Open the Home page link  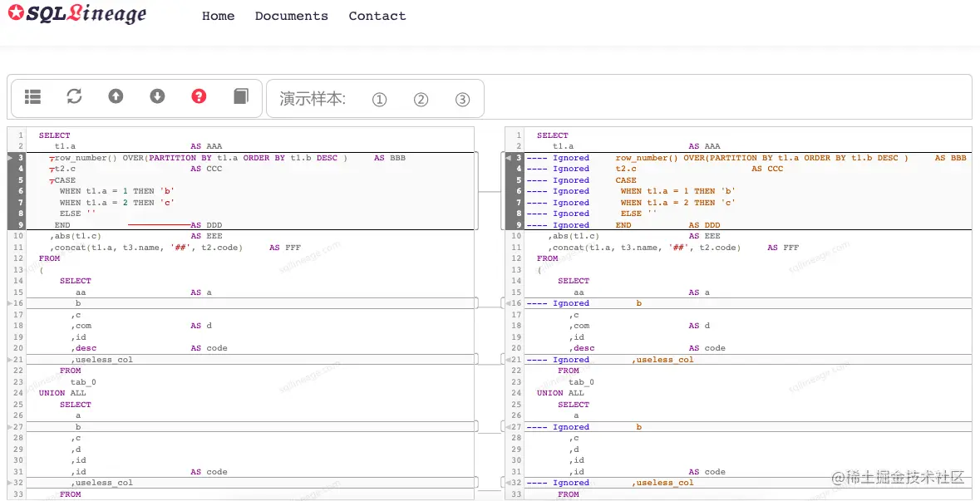click(x=218, y=17)
